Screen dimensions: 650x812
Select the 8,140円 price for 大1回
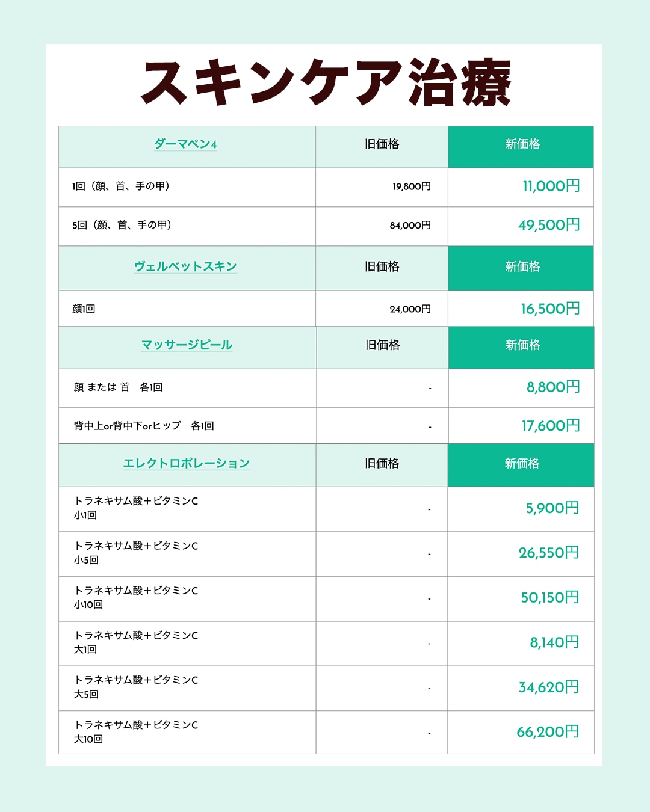[554, 642]
